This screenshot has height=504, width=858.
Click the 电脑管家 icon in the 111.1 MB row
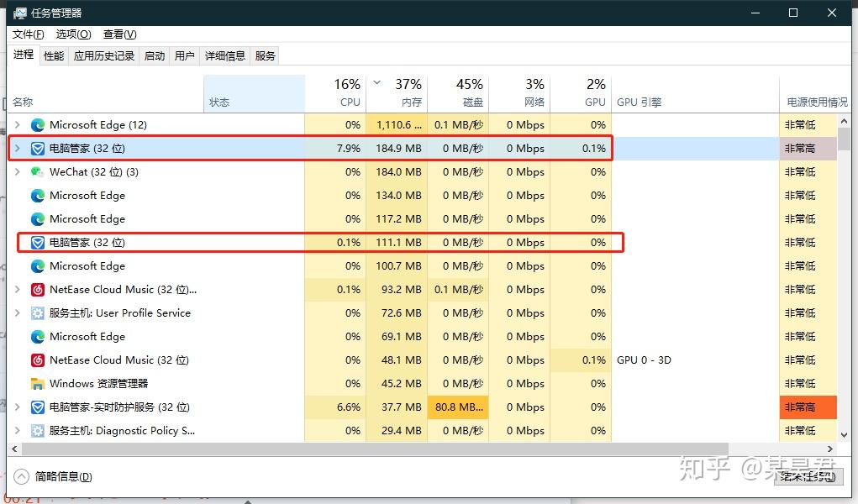pyautogui.click(x=37, y=243)
